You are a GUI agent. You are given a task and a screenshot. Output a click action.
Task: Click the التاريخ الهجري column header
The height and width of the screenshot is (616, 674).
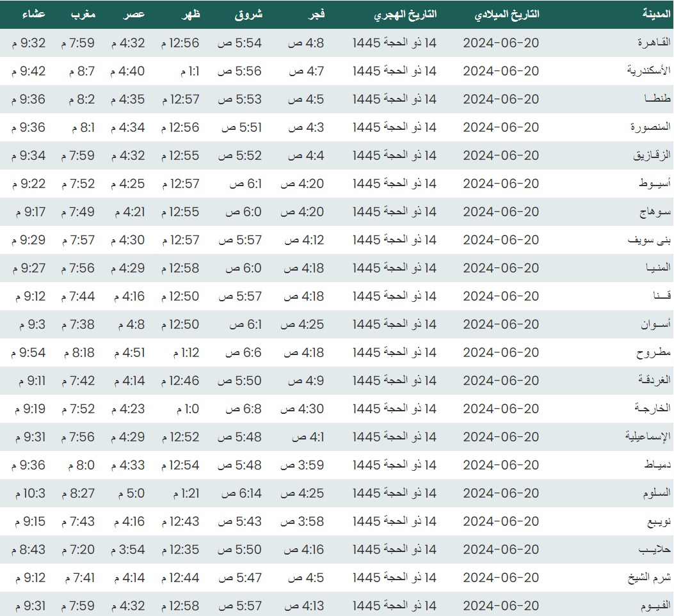(406, 14)
